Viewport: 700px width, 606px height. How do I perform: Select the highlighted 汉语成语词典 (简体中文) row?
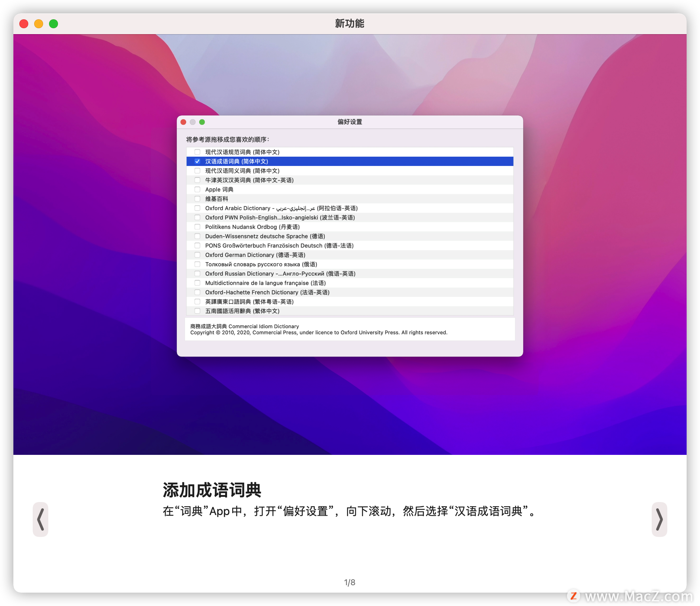350,161
